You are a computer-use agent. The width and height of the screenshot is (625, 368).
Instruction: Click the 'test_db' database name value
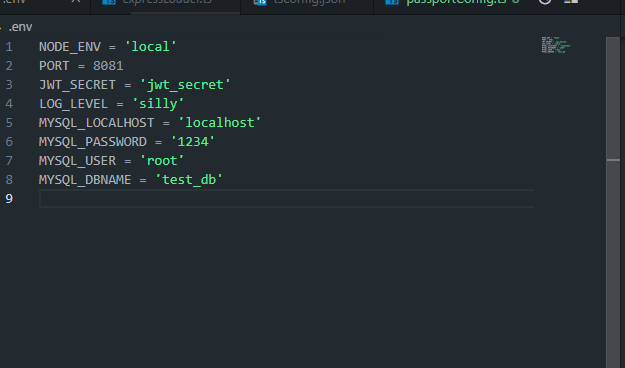[189, 180]
